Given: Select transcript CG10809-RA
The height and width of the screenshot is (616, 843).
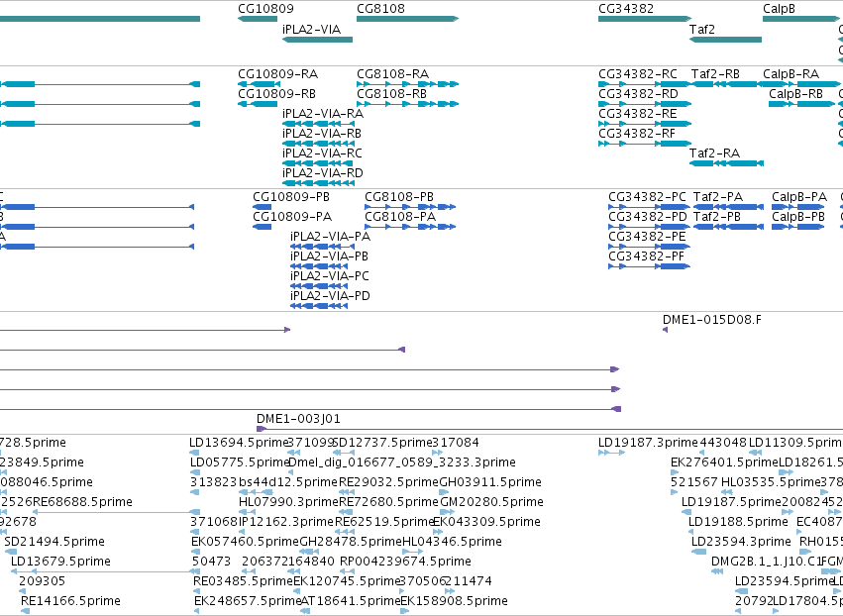Looking at the screenshot, I should coord(278,74).
